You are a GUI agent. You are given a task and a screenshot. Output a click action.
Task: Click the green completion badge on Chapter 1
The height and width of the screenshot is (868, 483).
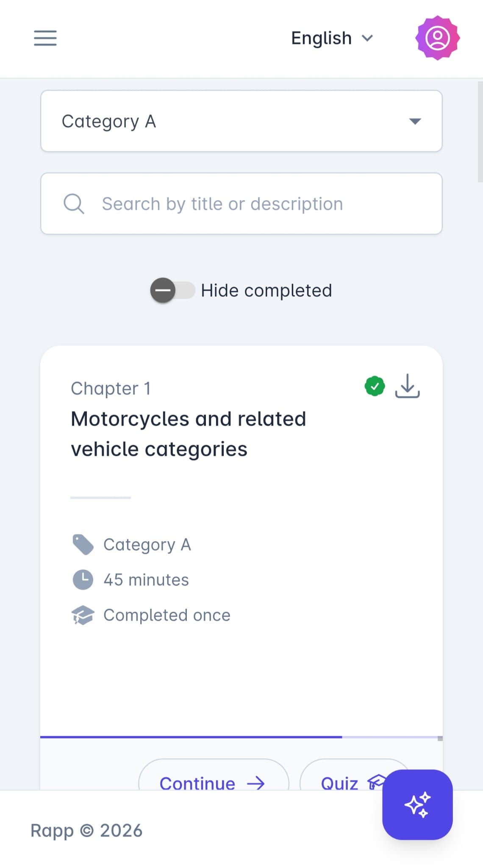pyautogui.click(x=375, y=385)
